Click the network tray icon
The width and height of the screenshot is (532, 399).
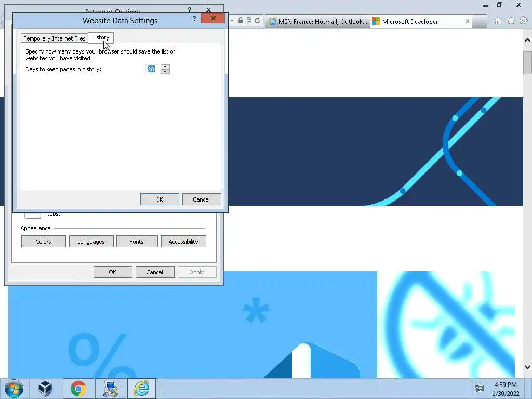[x=480, y=389]
